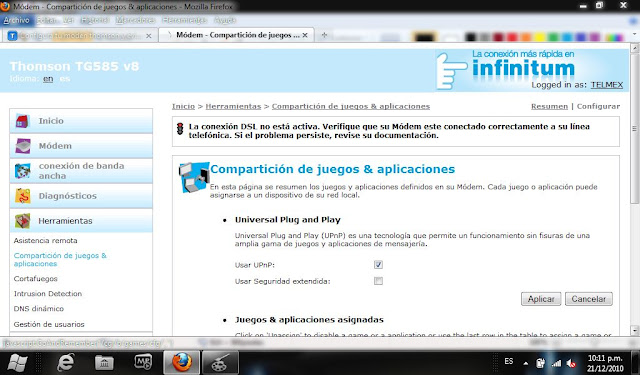Launch Internet Explorer from taskbar
Screen dimensions: 640x375
tap(66, 362)
